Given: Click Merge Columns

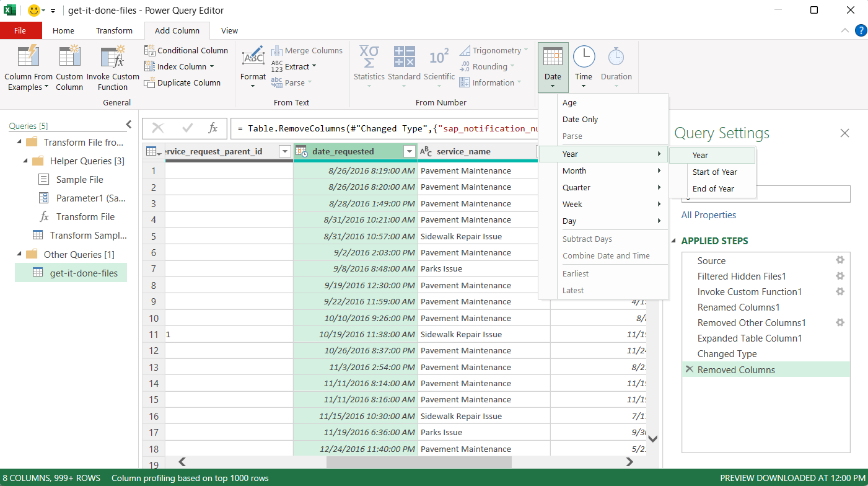Looking at the screenshot, I should coord(307,50).
